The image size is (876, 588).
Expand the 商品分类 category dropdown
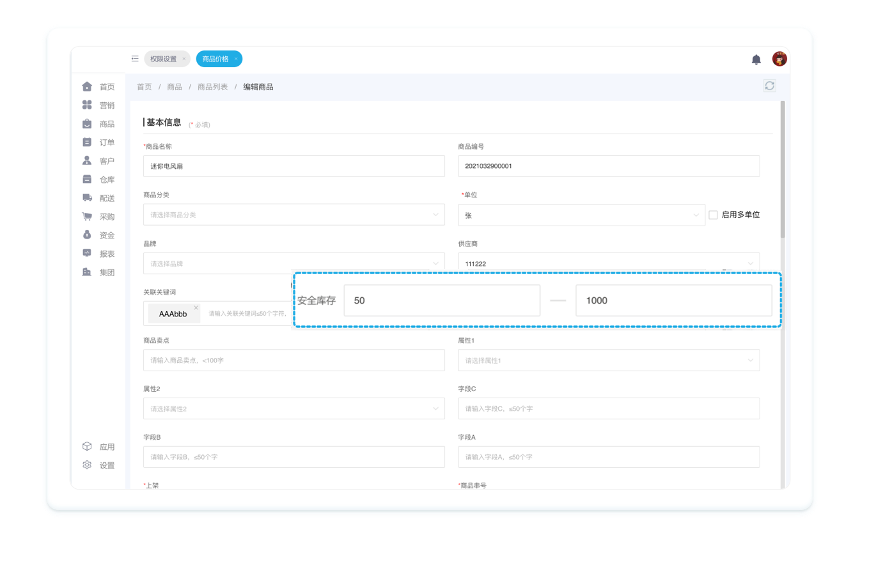293,215
